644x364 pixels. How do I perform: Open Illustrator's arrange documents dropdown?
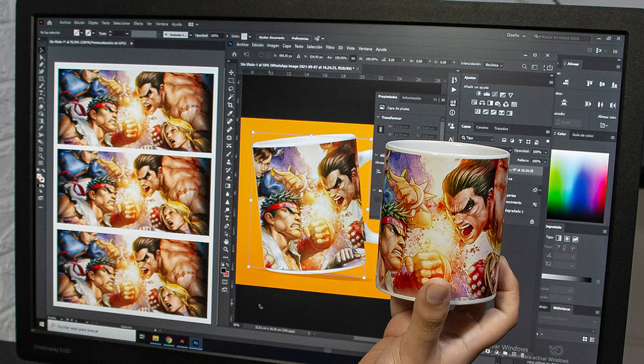pos(193,25)
